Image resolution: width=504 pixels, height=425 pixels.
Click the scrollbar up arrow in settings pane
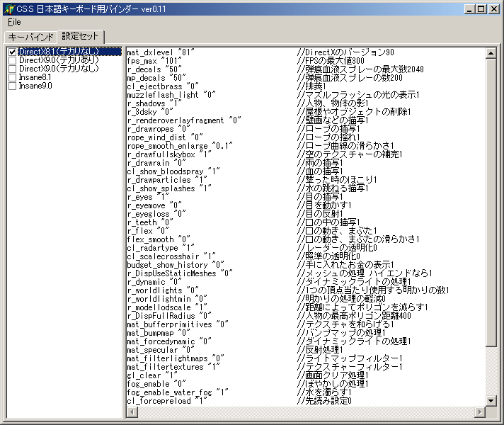[491, 53]
